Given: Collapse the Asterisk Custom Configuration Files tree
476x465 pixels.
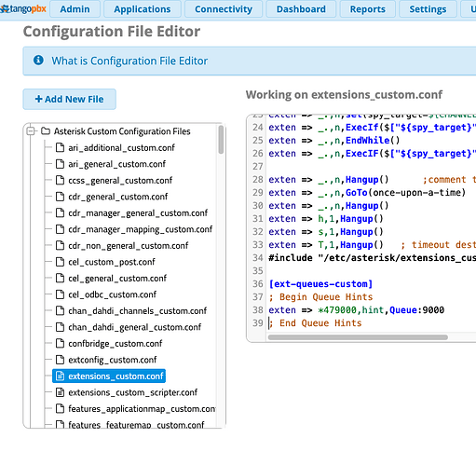Looking at the screenshot, I should click(31, 131).
